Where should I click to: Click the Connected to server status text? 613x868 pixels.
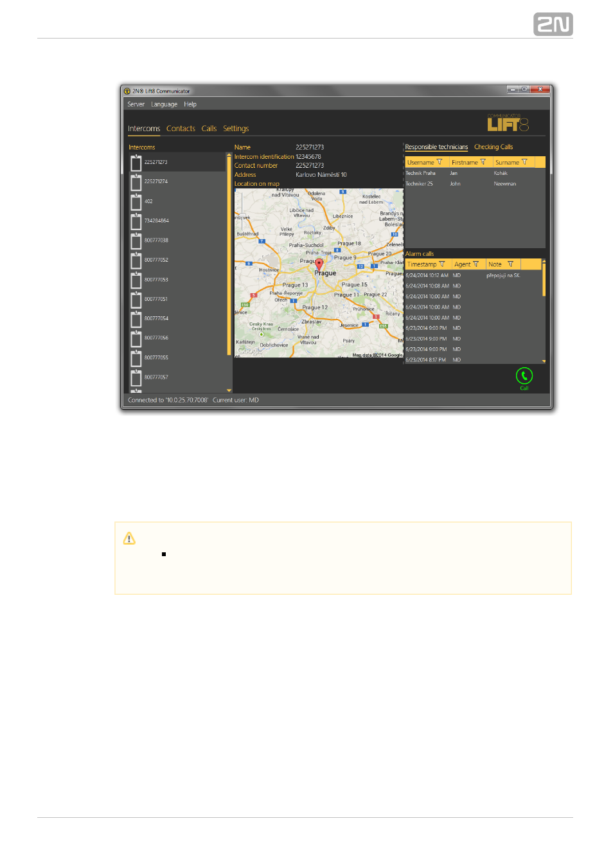tap(168, 400)
